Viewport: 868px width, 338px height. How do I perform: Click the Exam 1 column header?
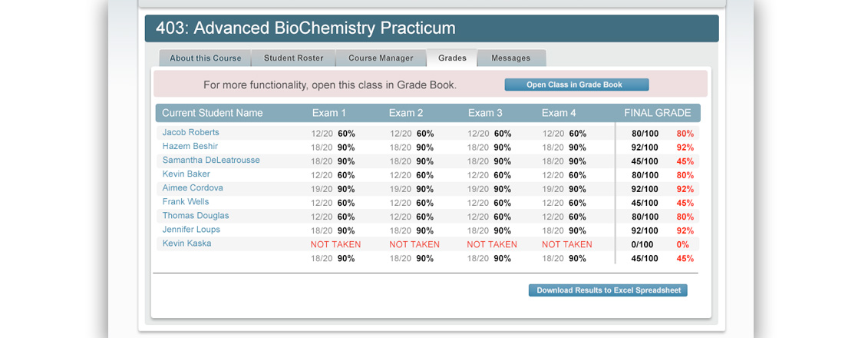(328, 113)
